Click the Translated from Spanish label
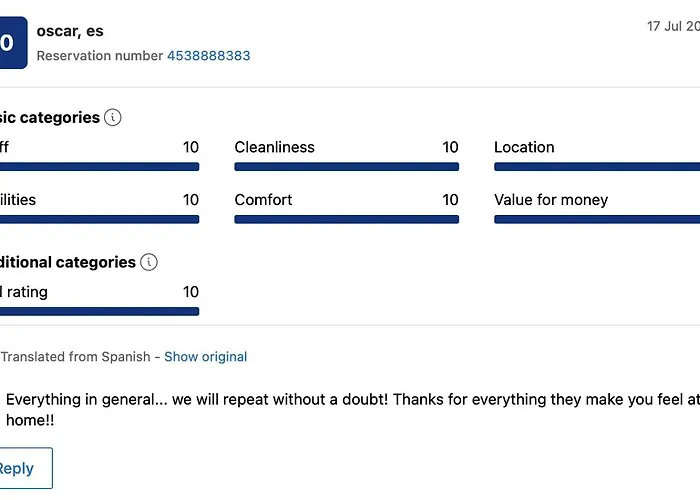This screenshot has width=700, height=500. pyautogui.click(x=76, y=357)
